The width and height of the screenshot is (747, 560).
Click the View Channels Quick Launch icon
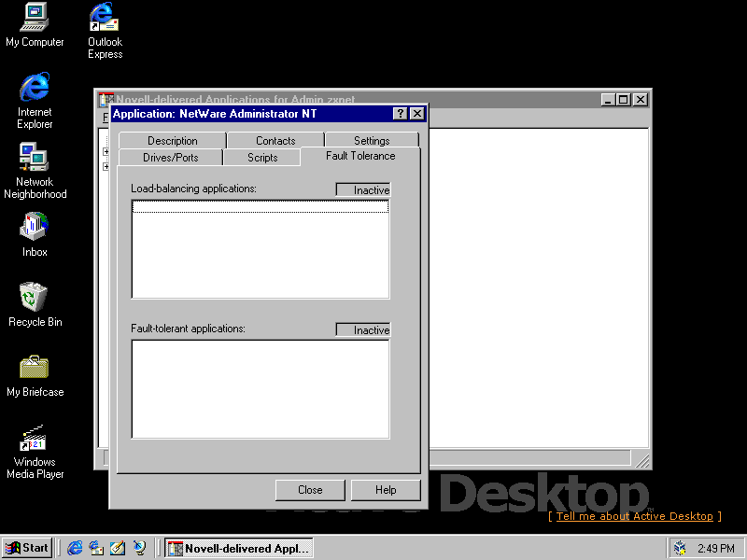click(139, 548)
